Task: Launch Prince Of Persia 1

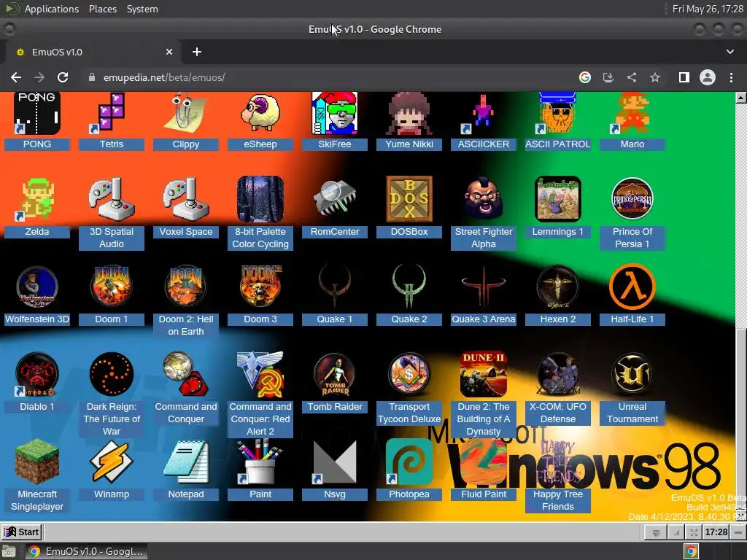Action: [x=632, y=199]
